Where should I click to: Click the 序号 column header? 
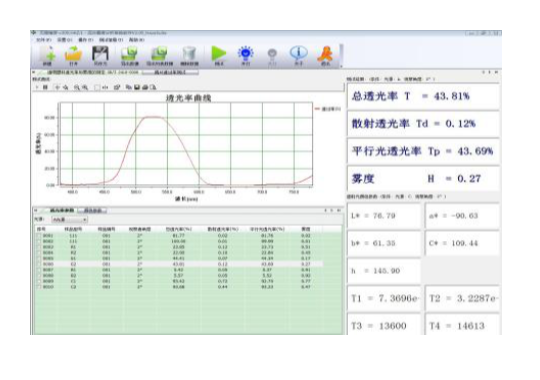pyautogui.click(x=41, y=229)
